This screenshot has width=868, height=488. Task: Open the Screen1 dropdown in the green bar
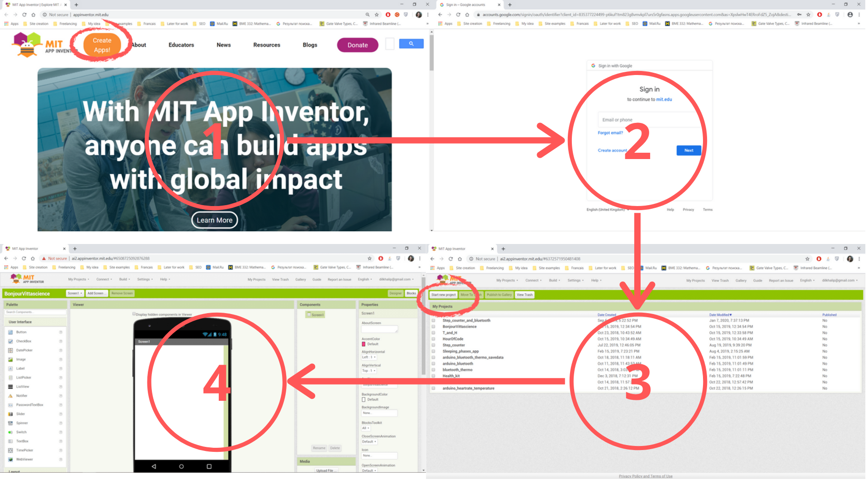75,293
